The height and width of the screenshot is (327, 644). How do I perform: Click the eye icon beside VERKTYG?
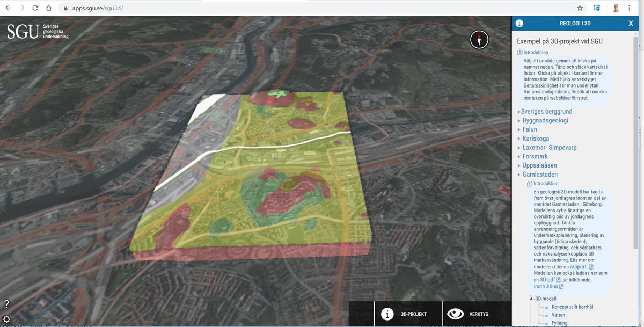456,314
